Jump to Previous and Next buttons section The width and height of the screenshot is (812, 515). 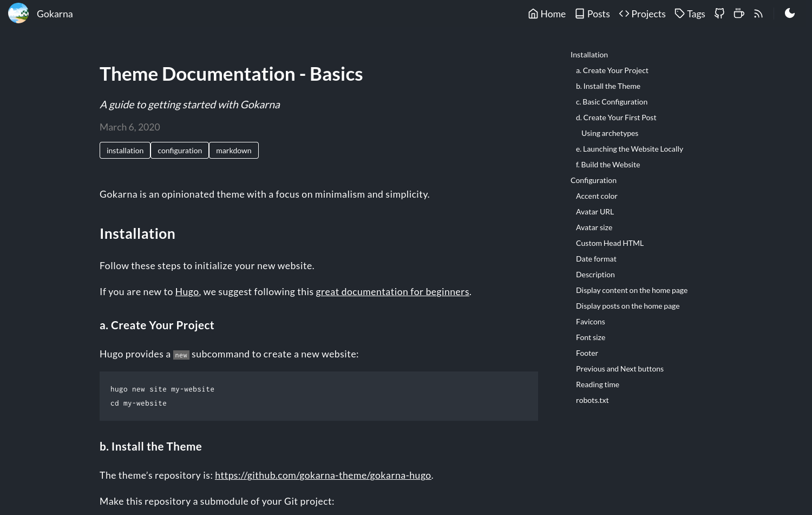(x=619, y=369)
